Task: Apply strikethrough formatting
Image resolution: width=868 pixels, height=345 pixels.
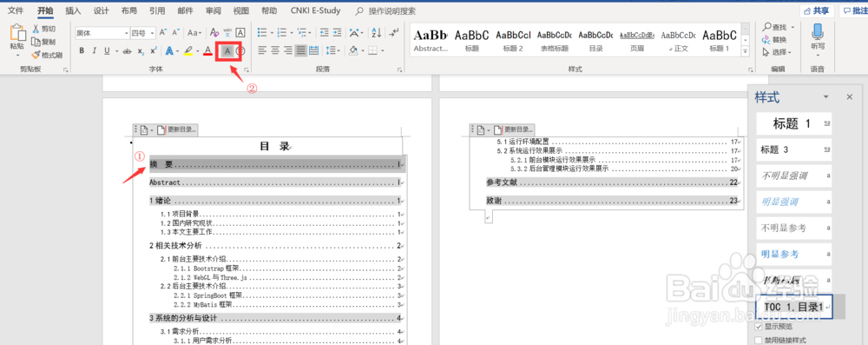Action: click(x=127, y=51)
